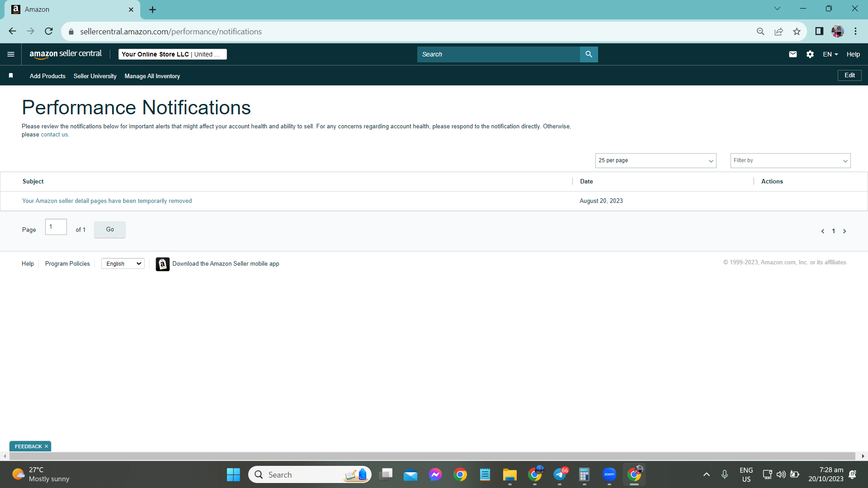Click the August 20, 2023 date cell
868x488 pixels.
click(x=601, y=201)
